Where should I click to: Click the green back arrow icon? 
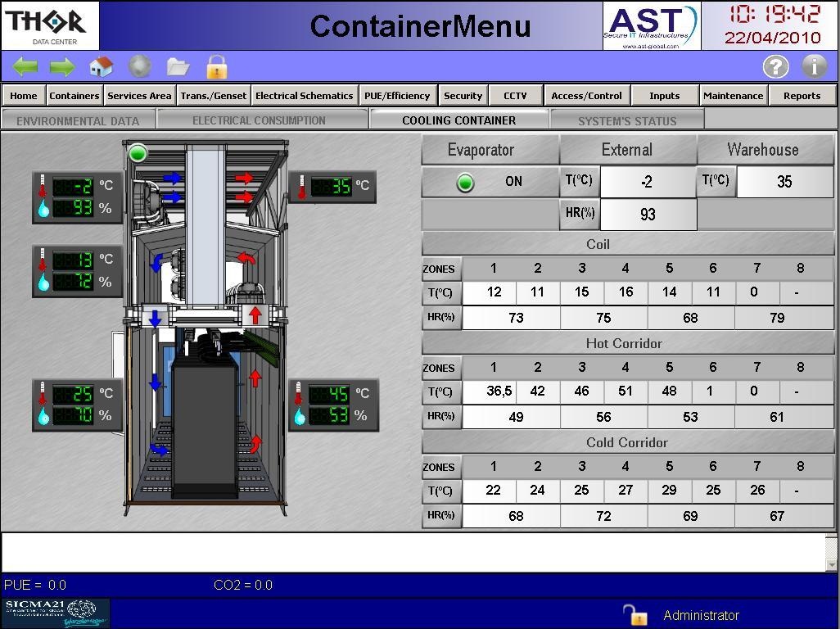25,67
